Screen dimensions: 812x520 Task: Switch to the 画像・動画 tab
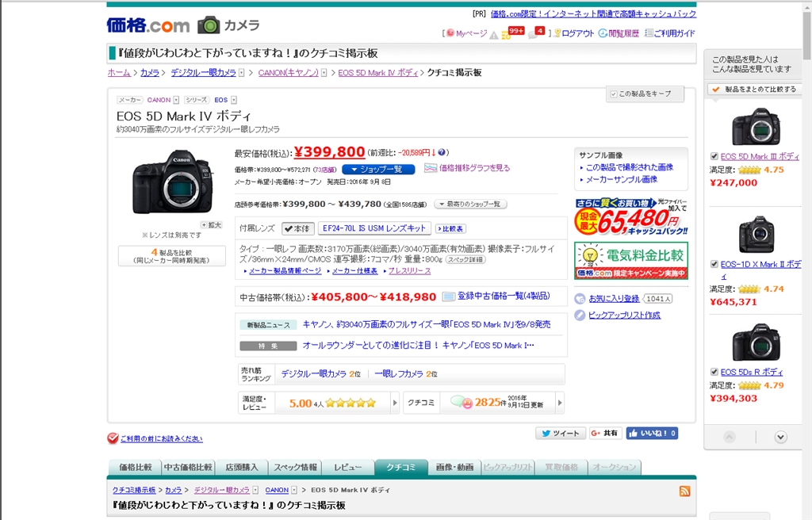coord(454,467)
